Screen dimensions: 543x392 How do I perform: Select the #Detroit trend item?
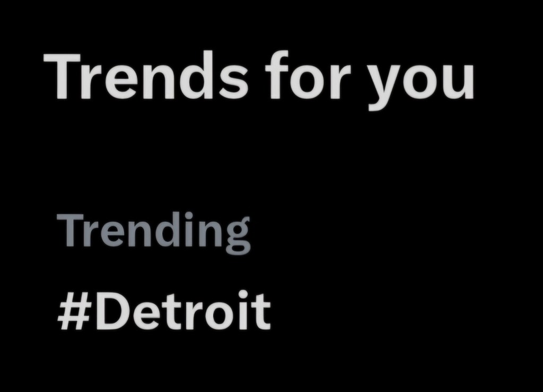[x=163, y=311]
